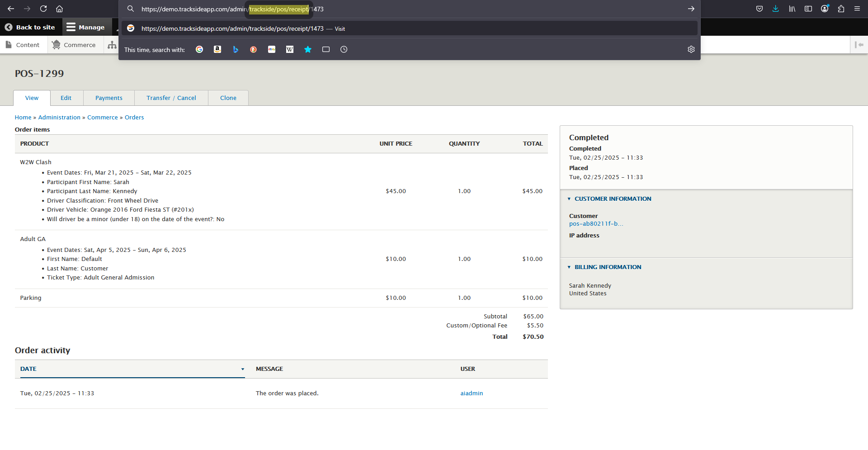Click the Parking order item row
The width and height of the screenshot is (868, 450).
[281, 298]
